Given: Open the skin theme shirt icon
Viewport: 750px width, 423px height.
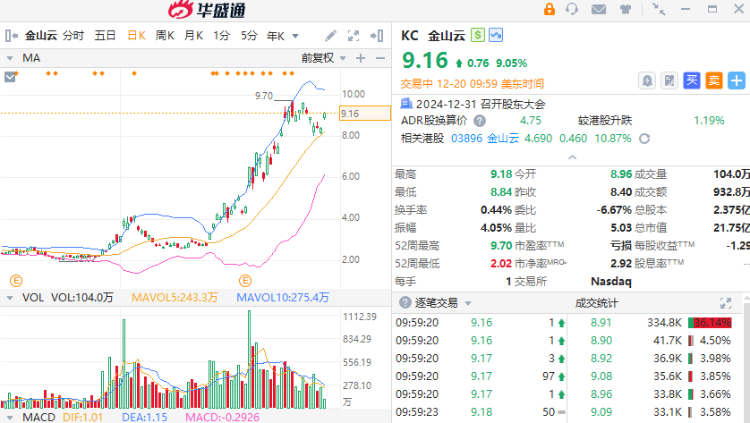Looking at the screenshot, I should [625, 9].
